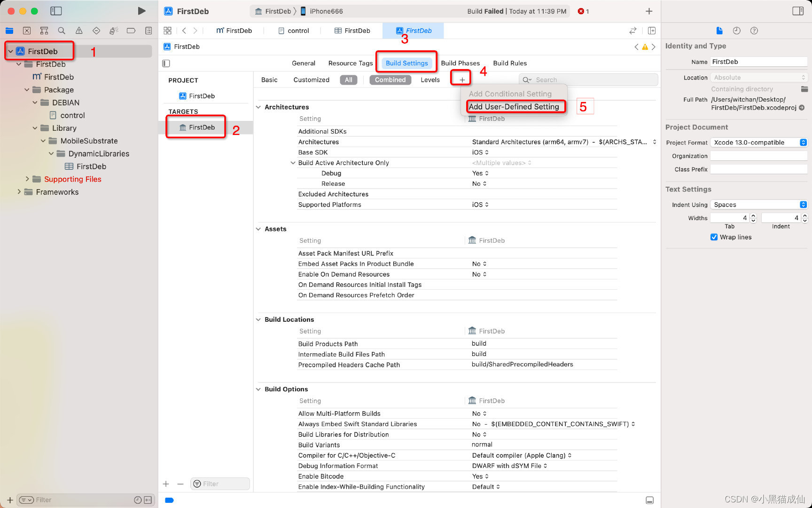Add an editor pane on the right
The image size is (812, 508).
coord(652,31)
